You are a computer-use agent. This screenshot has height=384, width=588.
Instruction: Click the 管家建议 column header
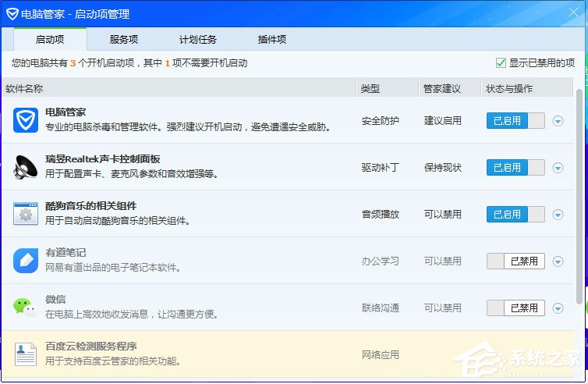click(x=450, y=89)
